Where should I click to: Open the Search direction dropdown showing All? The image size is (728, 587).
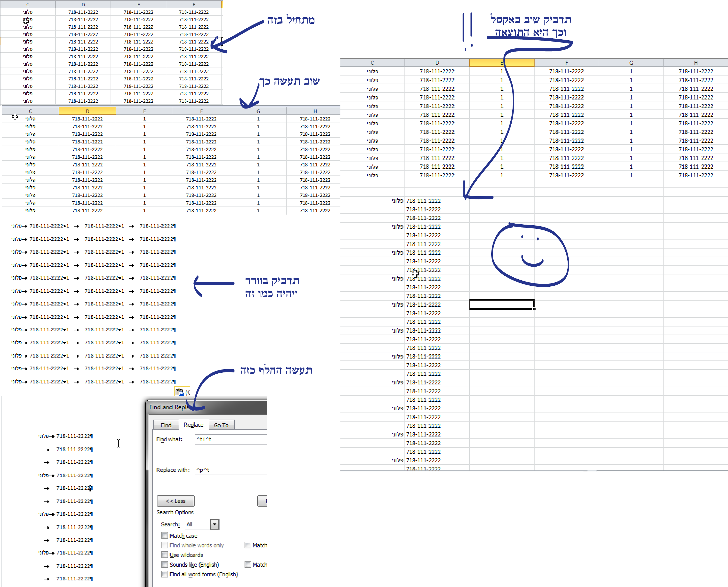coord(214,524)
